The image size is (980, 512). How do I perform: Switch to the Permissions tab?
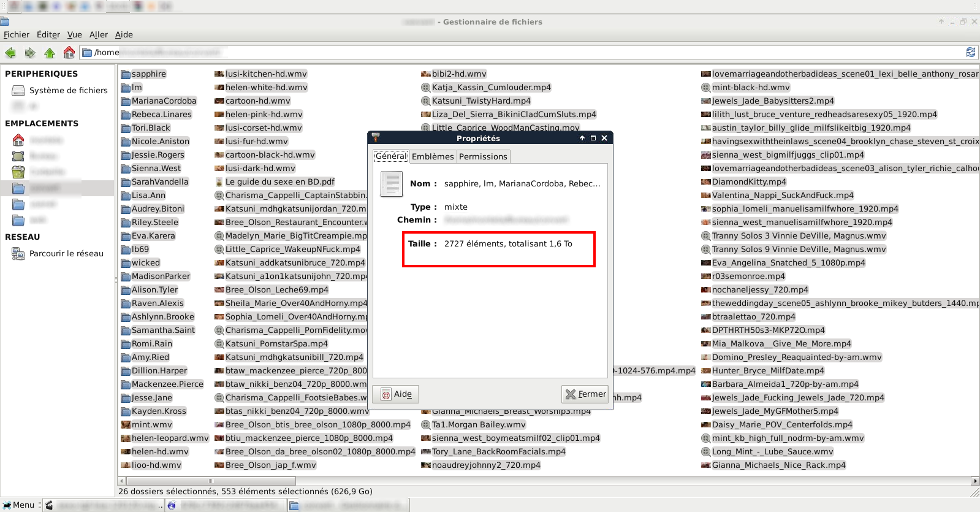point(483,157)
